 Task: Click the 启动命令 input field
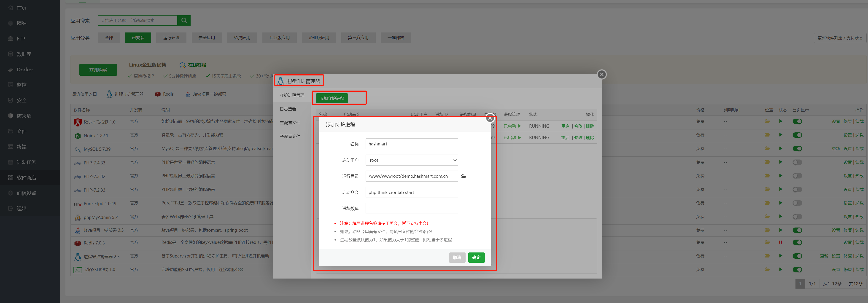[x=411, y=193]
